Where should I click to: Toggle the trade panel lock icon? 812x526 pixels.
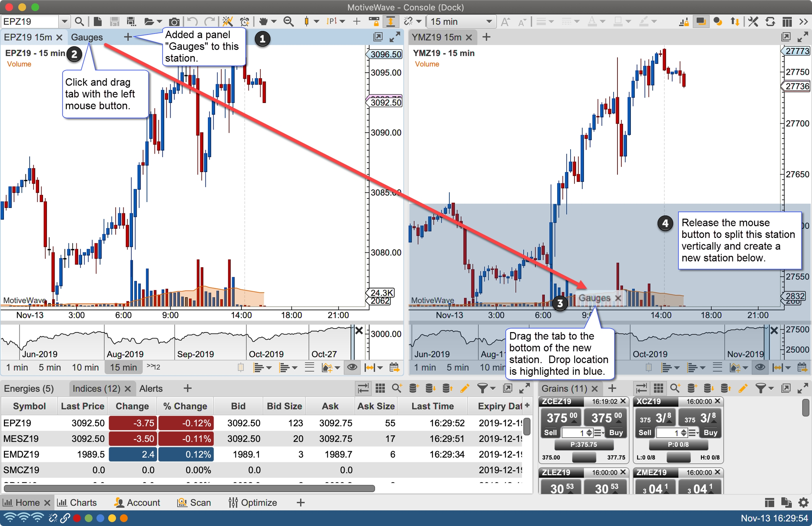coord(684,22)
